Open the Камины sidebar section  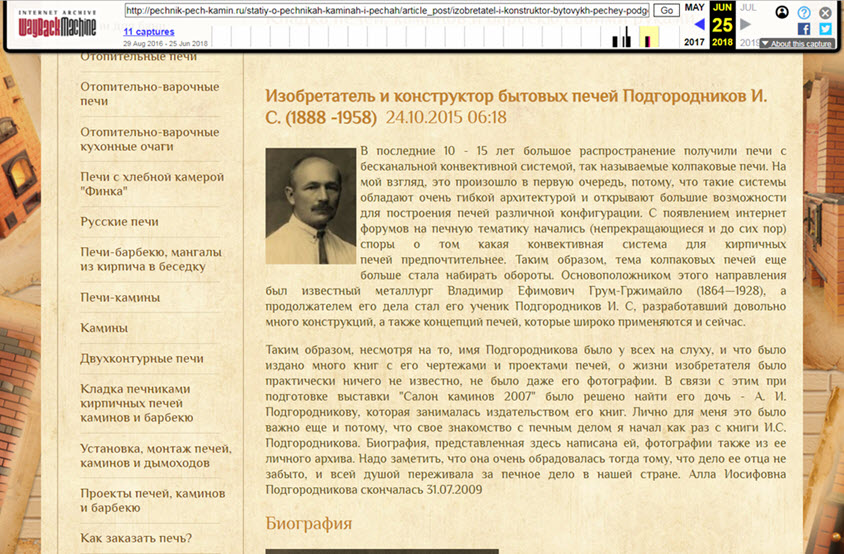[x=104, y=328]
